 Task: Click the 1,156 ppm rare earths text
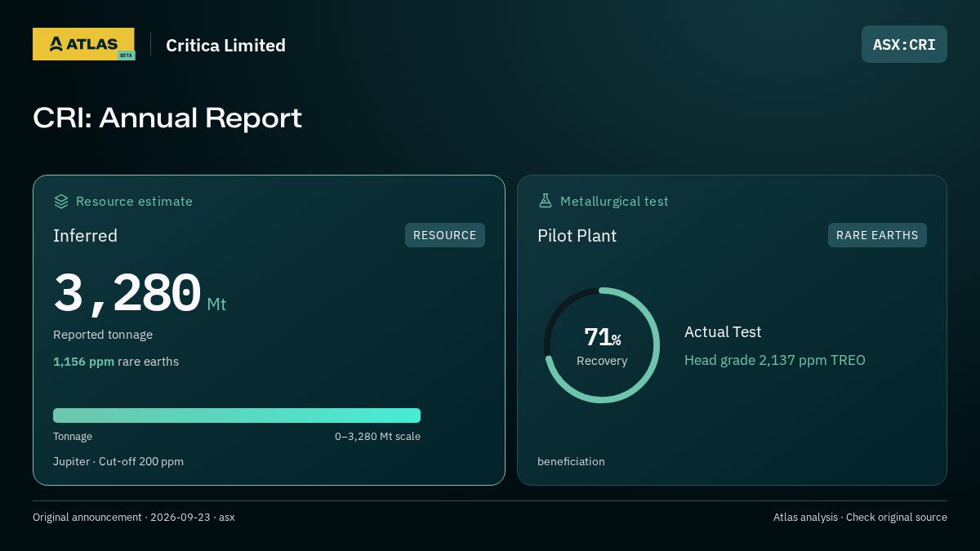[116, 362]
